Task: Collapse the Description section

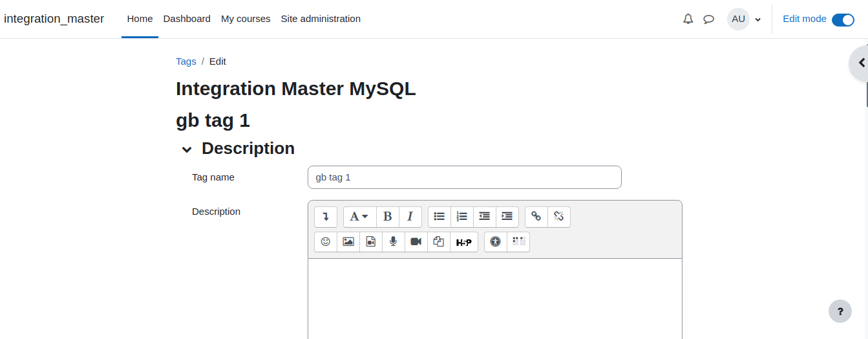Action: point(187,149)
